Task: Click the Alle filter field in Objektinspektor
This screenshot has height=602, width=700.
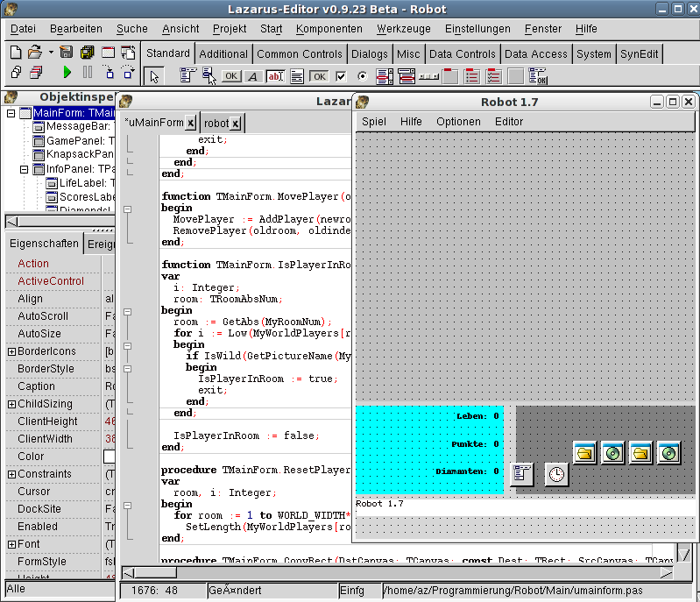Action: 60,589
